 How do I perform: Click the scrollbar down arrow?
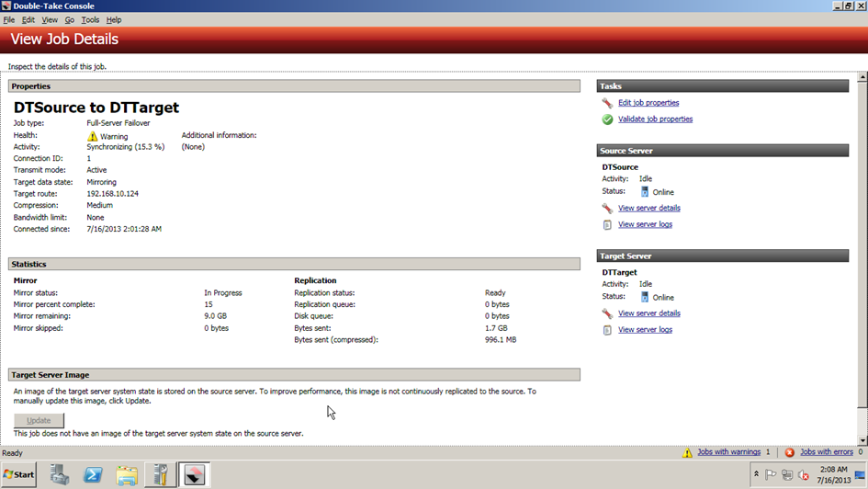click(x=862, y=440)
